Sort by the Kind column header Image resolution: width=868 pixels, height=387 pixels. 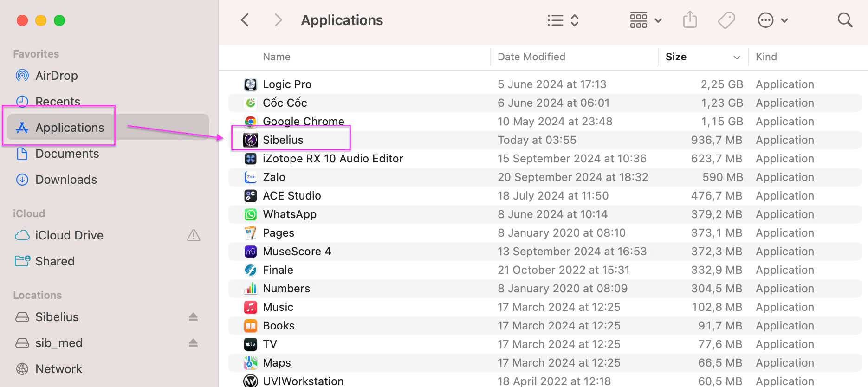click(x=766, y=57)
